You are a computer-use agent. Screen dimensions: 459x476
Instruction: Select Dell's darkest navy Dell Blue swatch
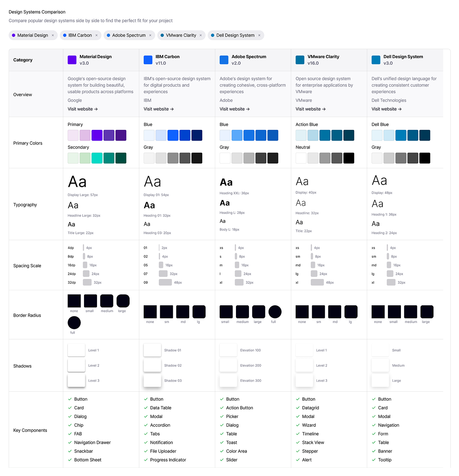(425, 135)
